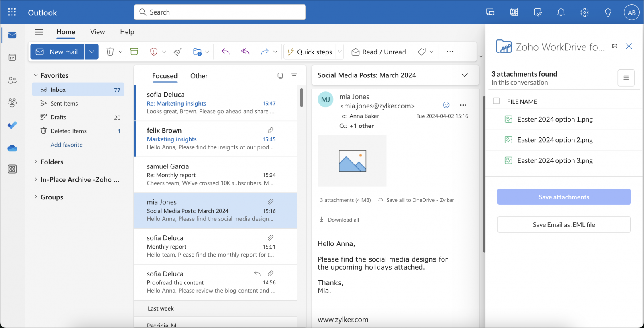This screenshot has height=328, width=644.
Task: Expand the New mail dropdown arrow
Action: pos(91,52)
